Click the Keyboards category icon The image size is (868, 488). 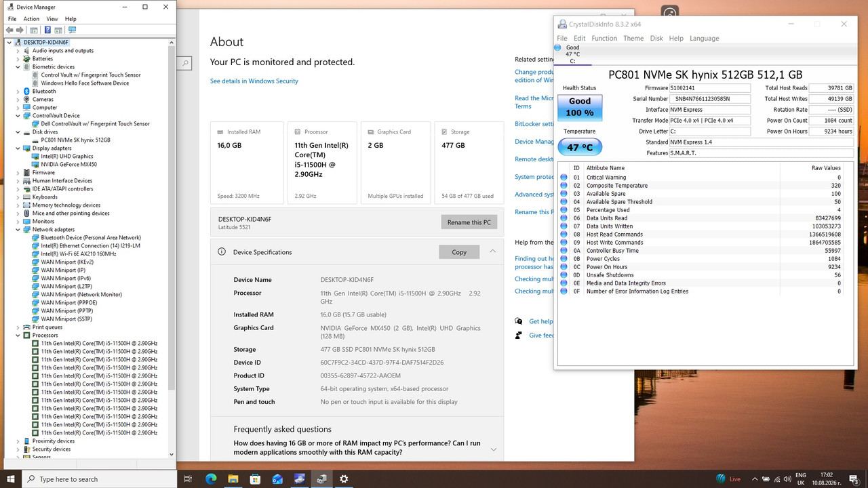(x=26, y=197)
